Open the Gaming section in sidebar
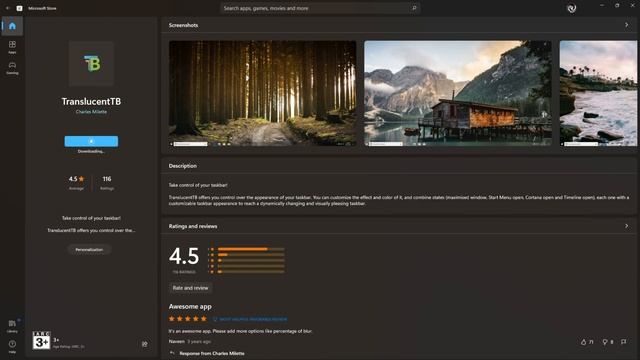Screen dimensions: 640x360 coord(12,68)
